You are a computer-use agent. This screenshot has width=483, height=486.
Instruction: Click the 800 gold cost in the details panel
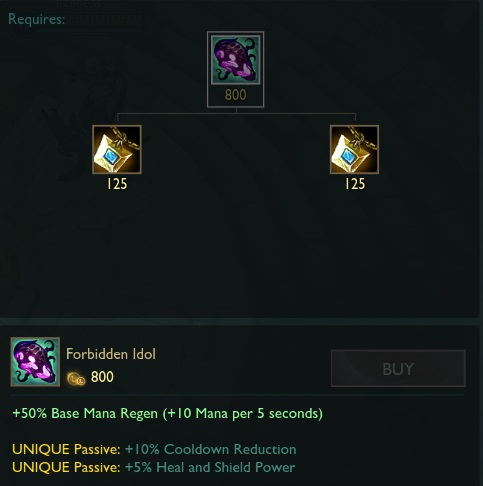point(102,377)
